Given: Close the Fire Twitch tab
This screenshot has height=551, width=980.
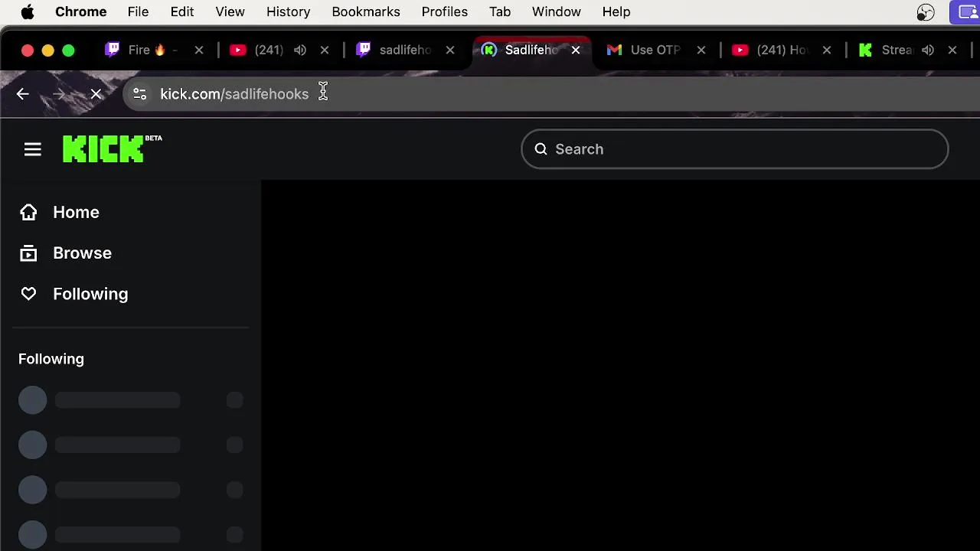Looking at the screenshot, I should point(199,50).
